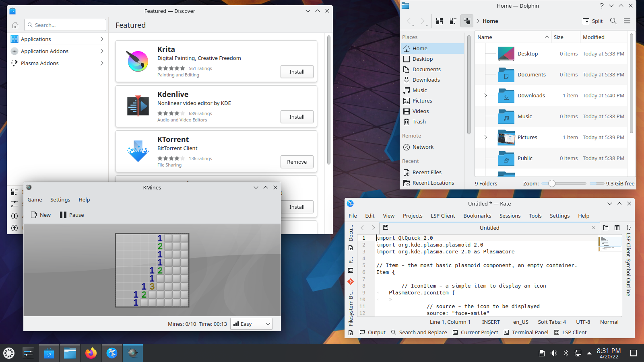Image resolution: width=644 pixels, height=362 pixels.
Task: Expand the Downloads folder tree
Action: [485, 95]
